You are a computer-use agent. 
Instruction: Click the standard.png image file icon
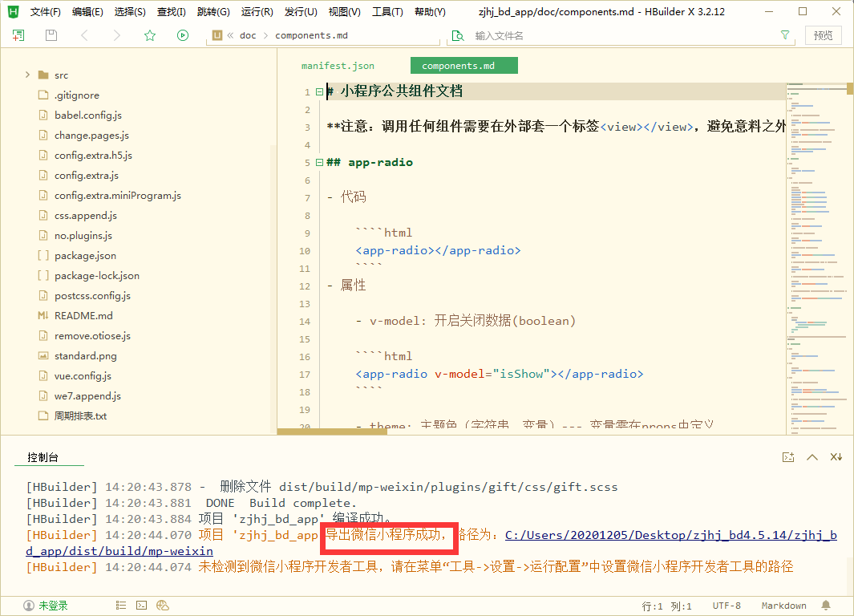(43, 355)
